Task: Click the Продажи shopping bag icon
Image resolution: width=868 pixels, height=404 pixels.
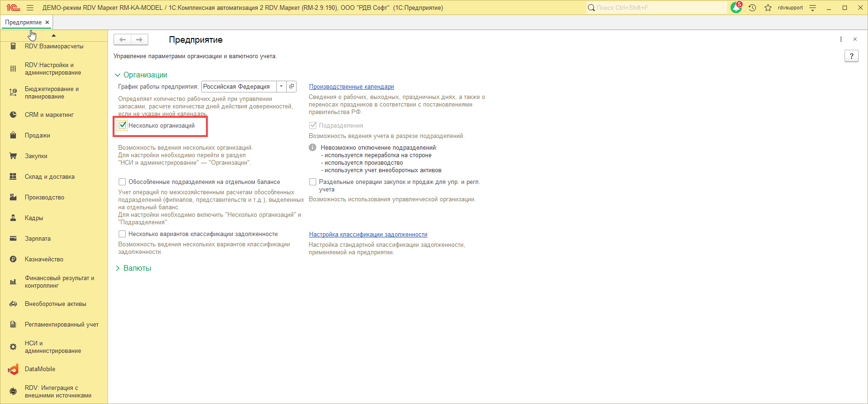Action: point(13,135)
